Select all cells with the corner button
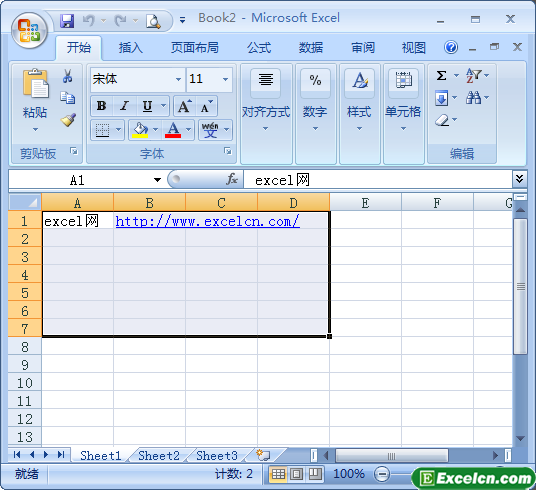Viewport: 536px width, 490px height. pyautogui.click(x=25, y=202)
